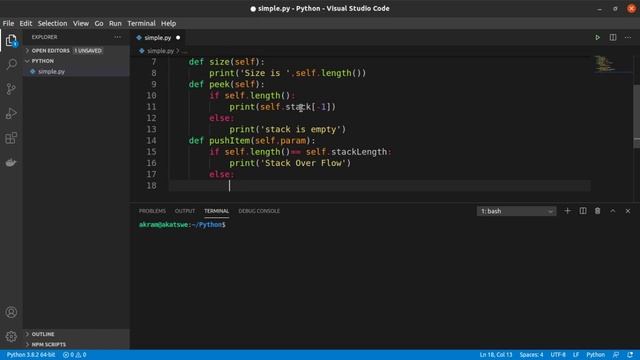Screen dimensions: 640x360
Task: Click unsaved dot on simple.py tab
Action: [x=178, y=38]
